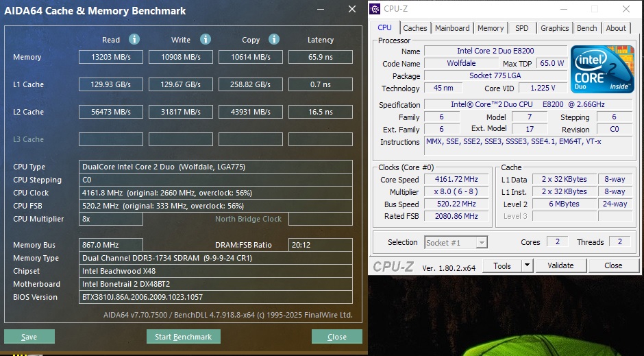Click the Instructions list field in CPU-Z
The height and width of the screenshot is (356, 644).
529,145
